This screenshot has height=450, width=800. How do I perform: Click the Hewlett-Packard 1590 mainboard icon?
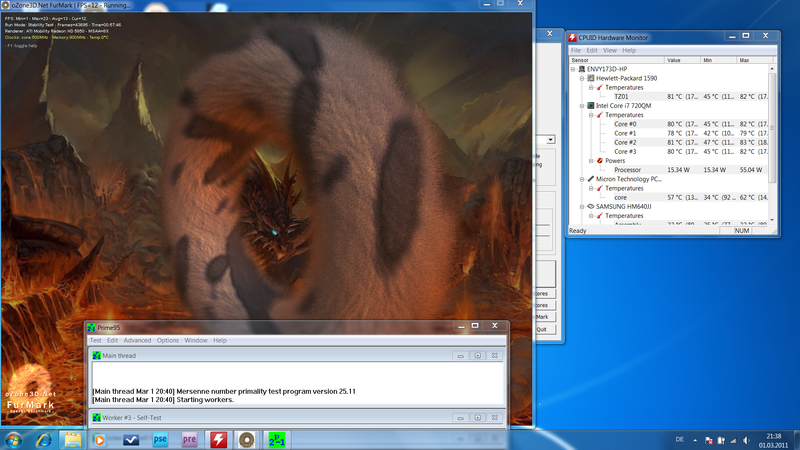[591, 78]
